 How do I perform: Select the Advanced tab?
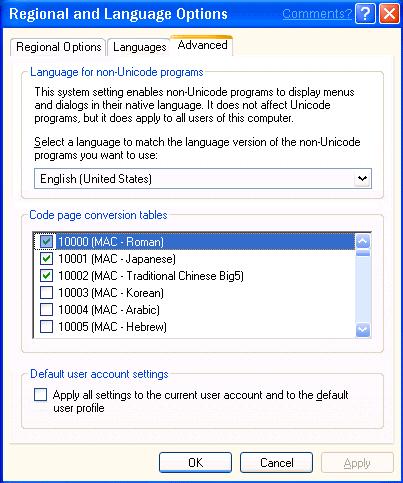click(x=202, y=45)
